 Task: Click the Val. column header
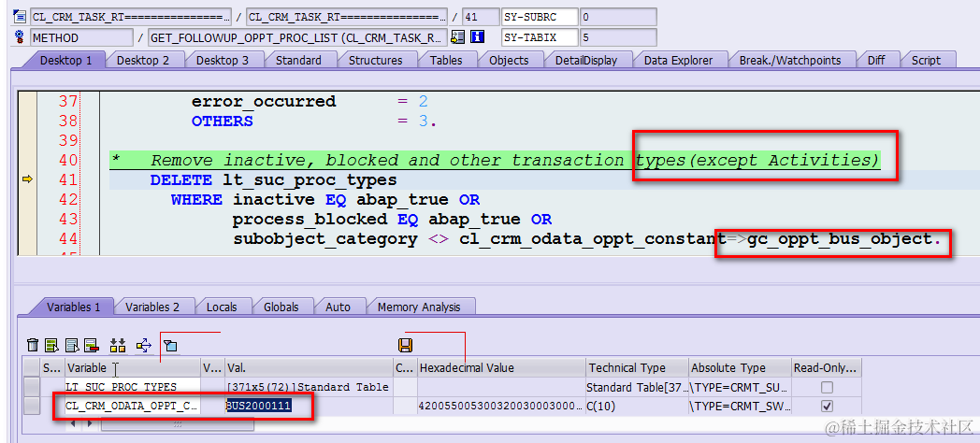tap(309, 367)
